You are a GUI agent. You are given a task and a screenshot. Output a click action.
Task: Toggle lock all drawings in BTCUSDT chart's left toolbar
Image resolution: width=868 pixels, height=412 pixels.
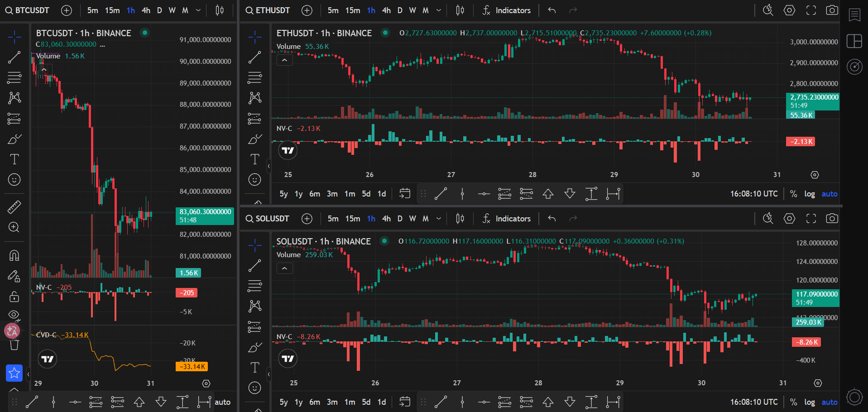click(x=14, y=297)
